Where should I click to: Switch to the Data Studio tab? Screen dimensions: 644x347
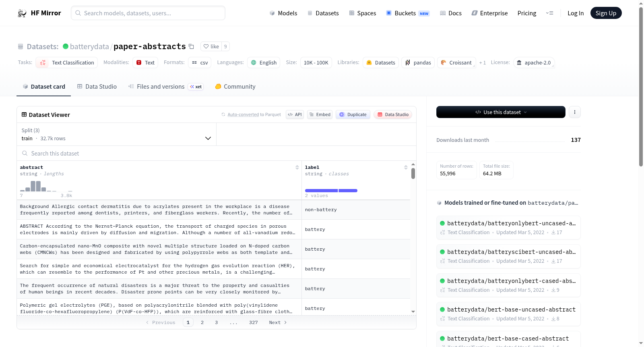pos(97,87)
